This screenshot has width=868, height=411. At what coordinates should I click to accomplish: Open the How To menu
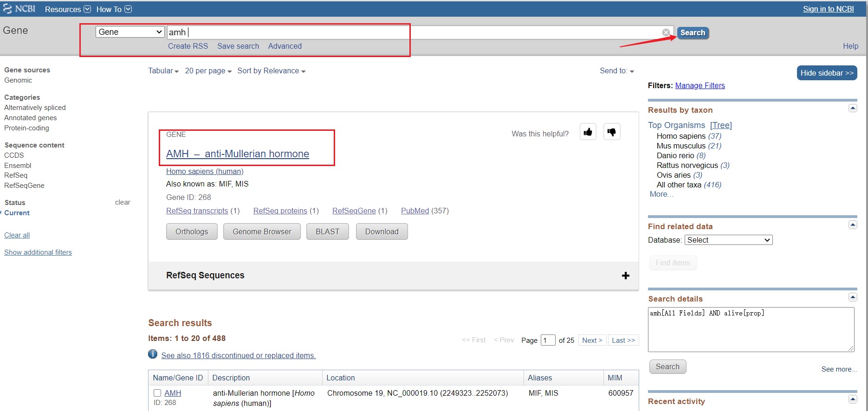[x=114, y=9]
